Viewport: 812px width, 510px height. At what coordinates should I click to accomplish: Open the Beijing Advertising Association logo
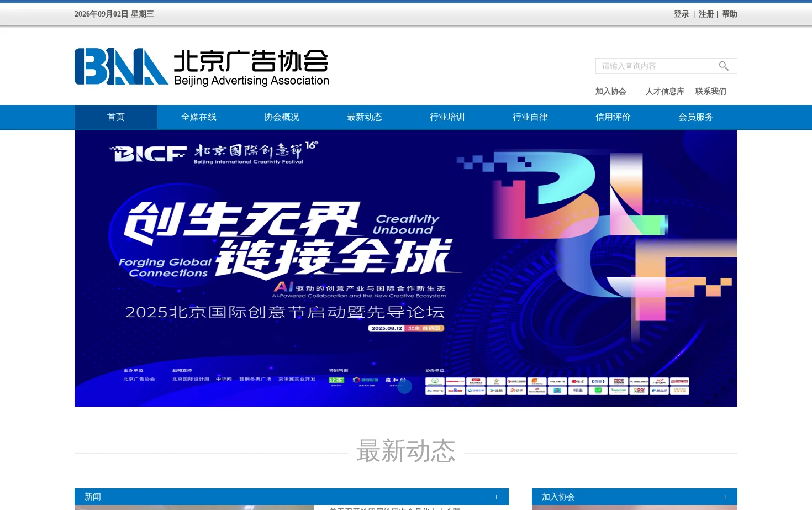coord(202,67)
